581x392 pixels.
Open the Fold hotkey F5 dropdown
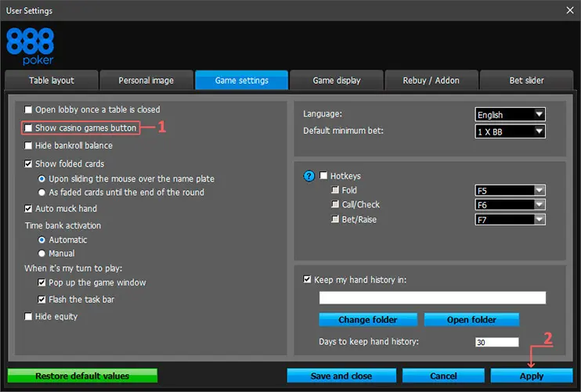pyautogui.click(x=510, y=191)
